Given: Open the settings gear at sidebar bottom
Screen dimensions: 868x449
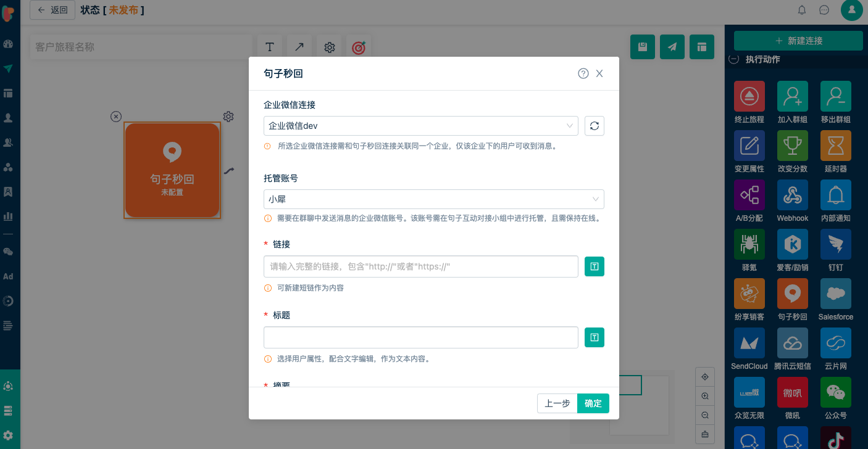Looking at the screenshot, I should [8, 435].
